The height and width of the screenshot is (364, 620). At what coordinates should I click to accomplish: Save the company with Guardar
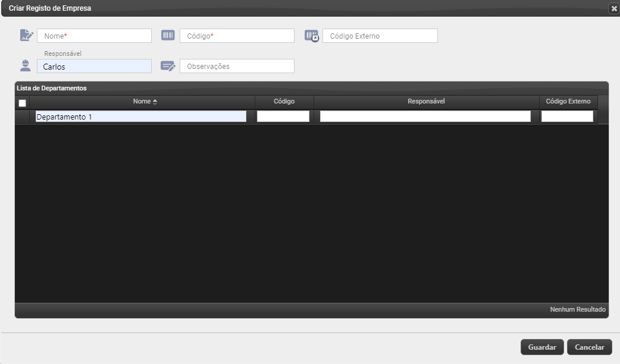542,347
